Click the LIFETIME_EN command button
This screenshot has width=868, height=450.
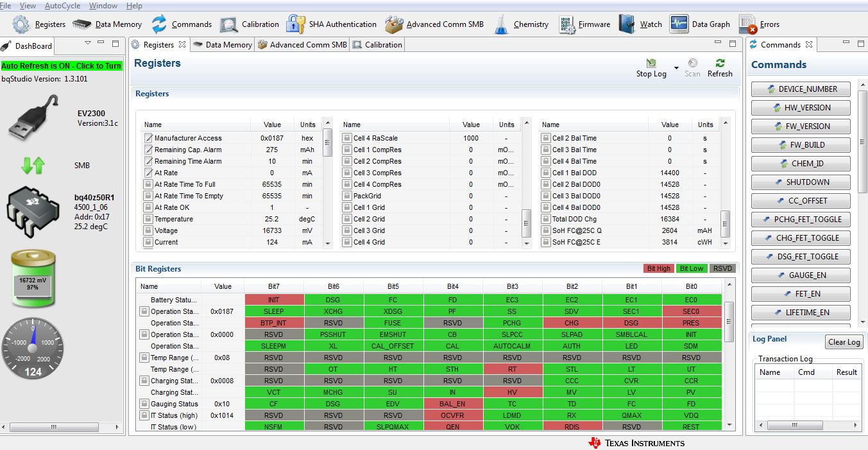(801, 313)
